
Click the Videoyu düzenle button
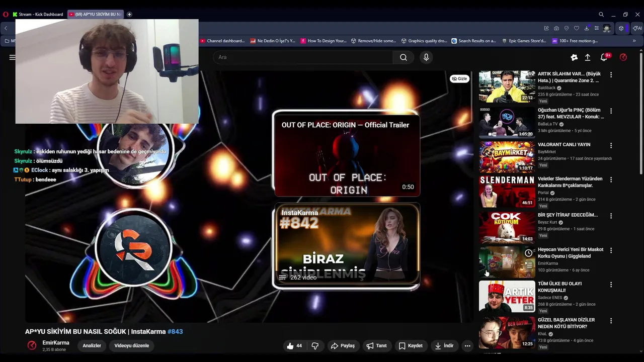tap(131, 345)
